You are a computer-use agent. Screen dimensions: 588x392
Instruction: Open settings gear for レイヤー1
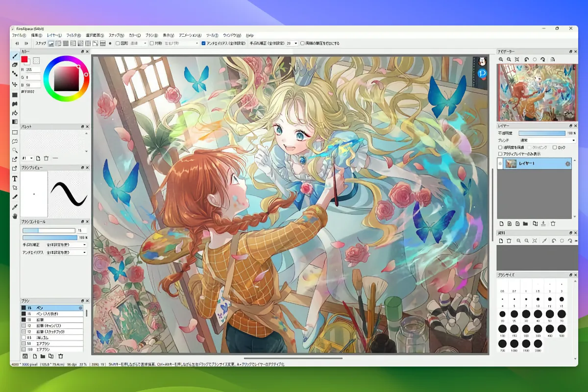[568, 164]
